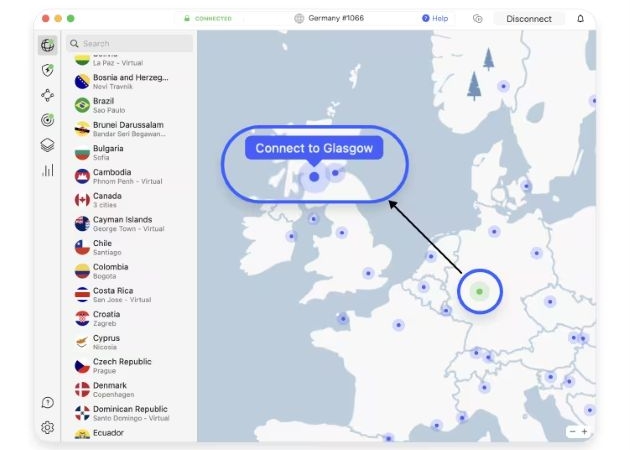Open notifications bell icon
The image size is (630, 450).
(580, 18)
